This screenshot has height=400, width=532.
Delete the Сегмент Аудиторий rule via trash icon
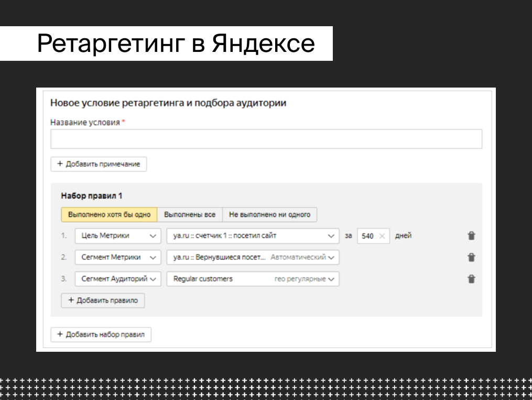471,279
